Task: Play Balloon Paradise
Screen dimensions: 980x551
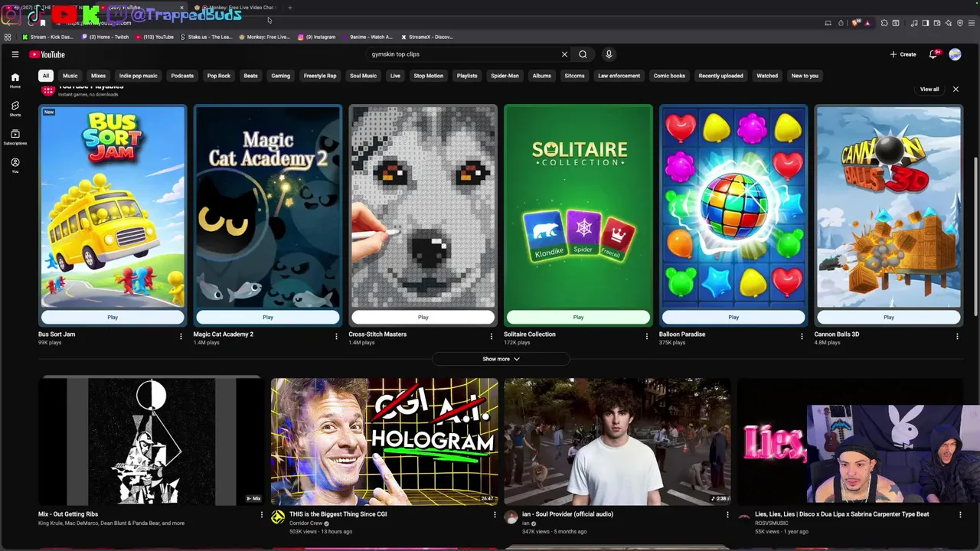Action: tap(733, 318)
